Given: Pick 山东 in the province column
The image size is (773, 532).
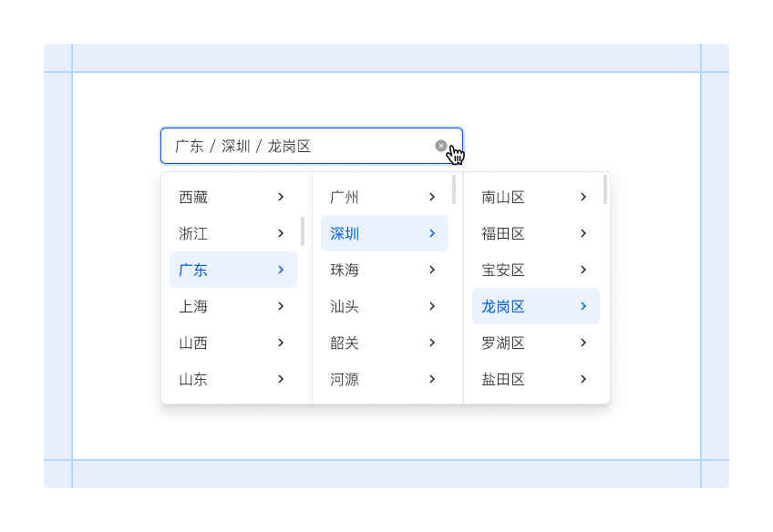Looking at the screenshot, I should coord(193,379).
